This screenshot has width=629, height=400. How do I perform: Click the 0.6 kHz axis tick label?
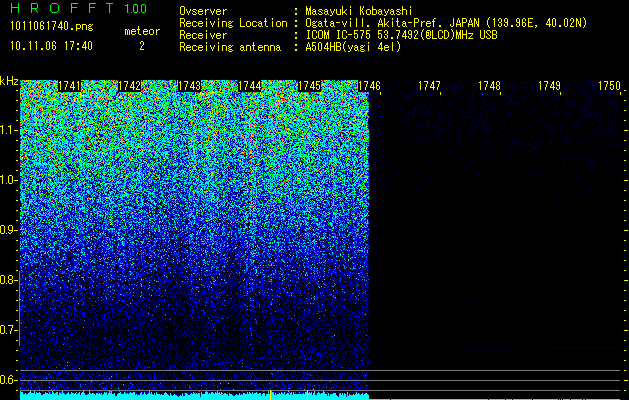(x=9, y=380)
